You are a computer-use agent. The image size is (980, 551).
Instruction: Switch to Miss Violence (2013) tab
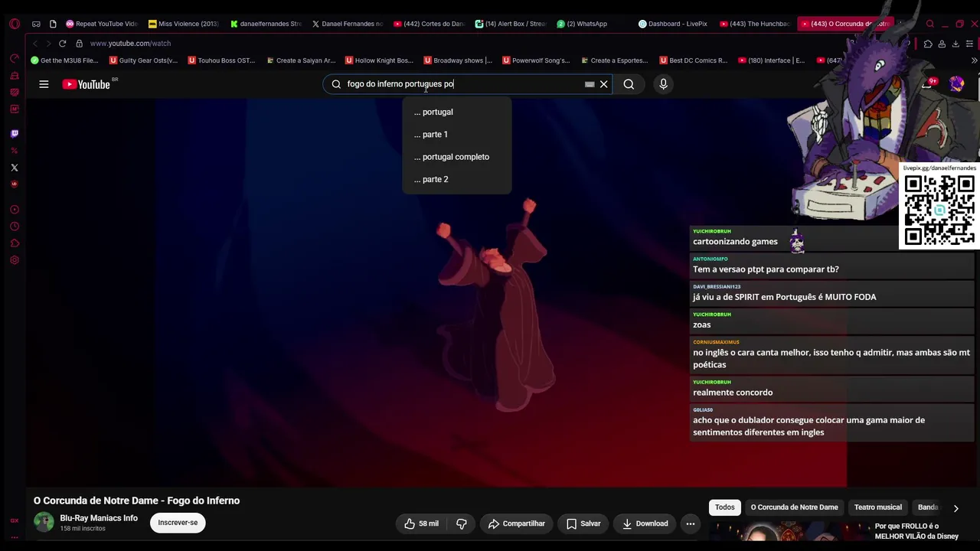(x=183, y=24)
